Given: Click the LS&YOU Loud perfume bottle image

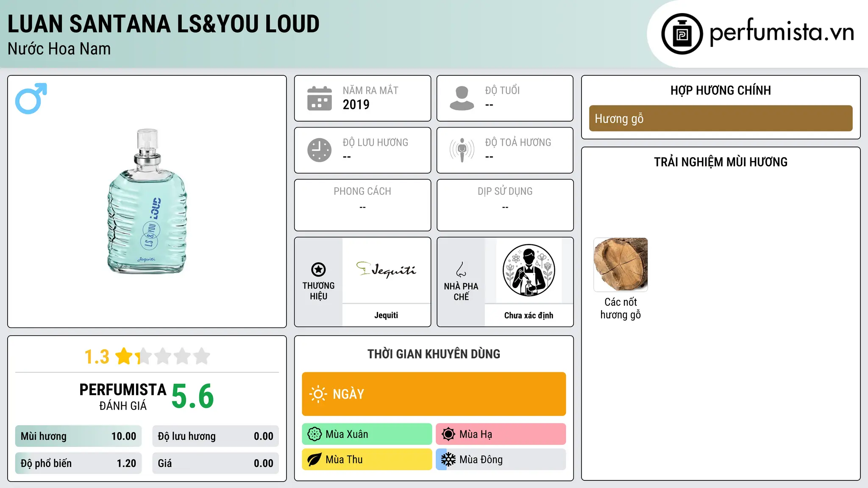Looking at the screenshot, I should [147, 201].
